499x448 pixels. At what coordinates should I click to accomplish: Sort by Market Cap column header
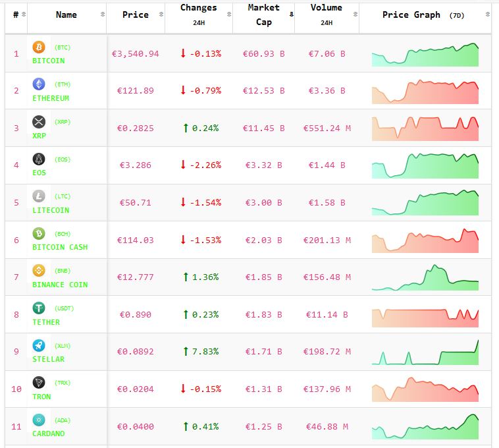click(263, 14)
